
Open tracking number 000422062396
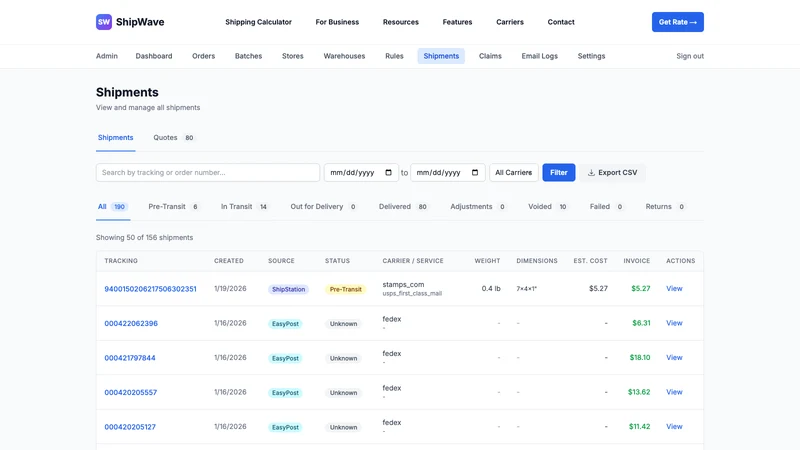131,323
